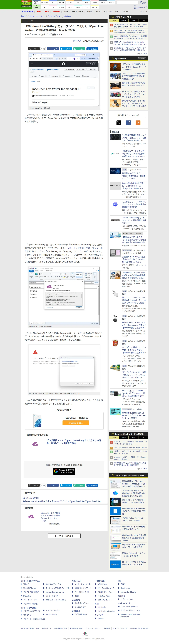Share to Facebook using シェア button under headline
169x644 pixels.
click(x=53, y=49)
